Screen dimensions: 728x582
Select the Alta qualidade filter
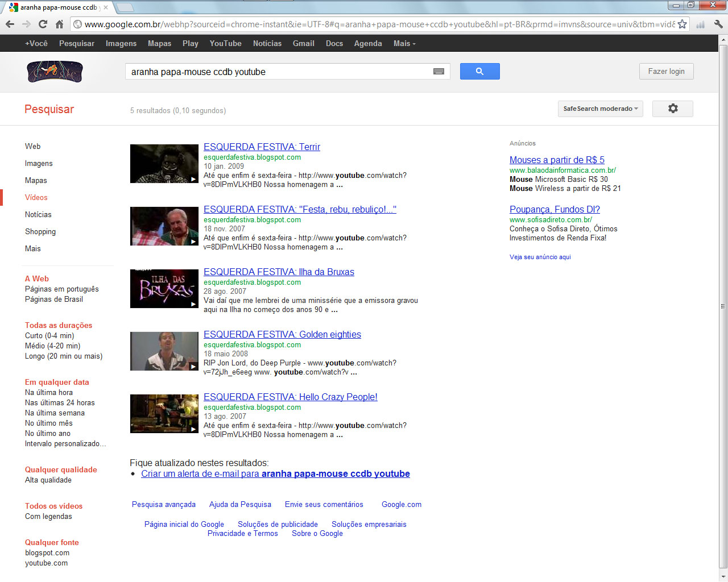coord(48,480)
